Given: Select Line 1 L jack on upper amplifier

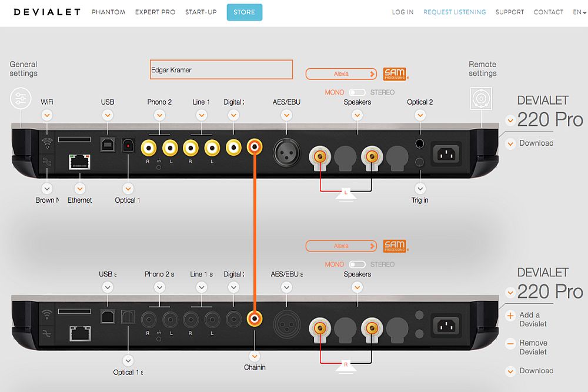Looking at the screenshot, I should pos(212,148).
